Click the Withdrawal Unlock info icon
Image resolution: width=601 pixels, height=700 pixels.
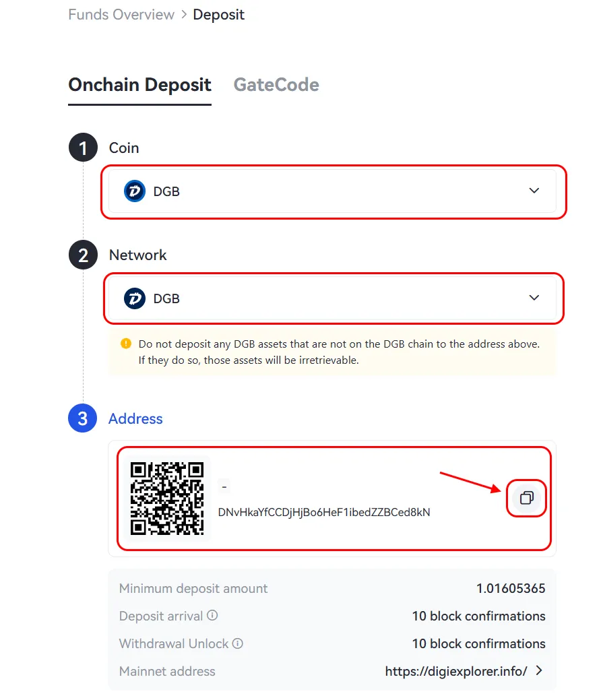coord(238,643)
